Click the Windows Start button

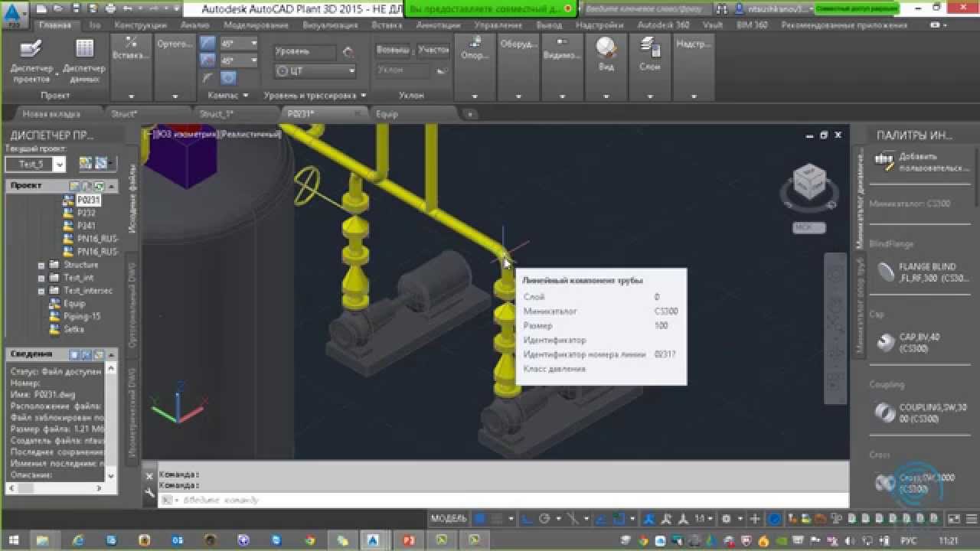pyautogui.click(x=14, y=540)
